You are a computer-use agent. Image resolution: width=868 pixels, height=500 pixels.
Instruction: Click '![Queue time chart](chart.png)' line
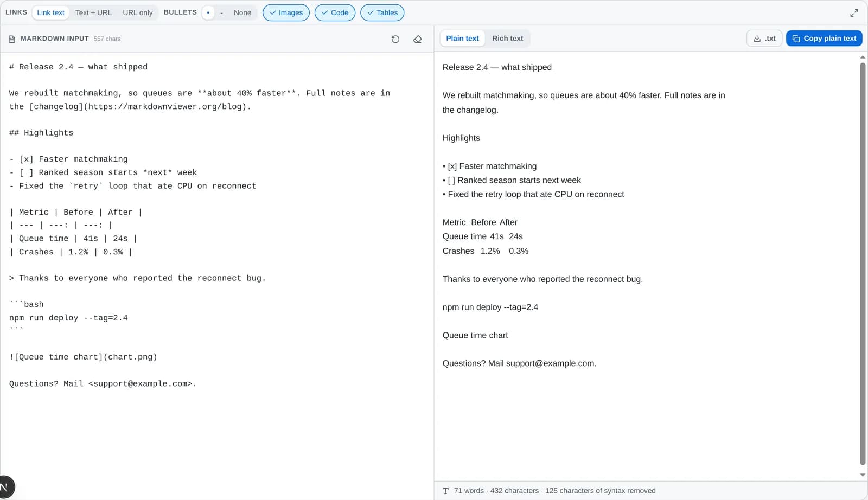point(83,357)
